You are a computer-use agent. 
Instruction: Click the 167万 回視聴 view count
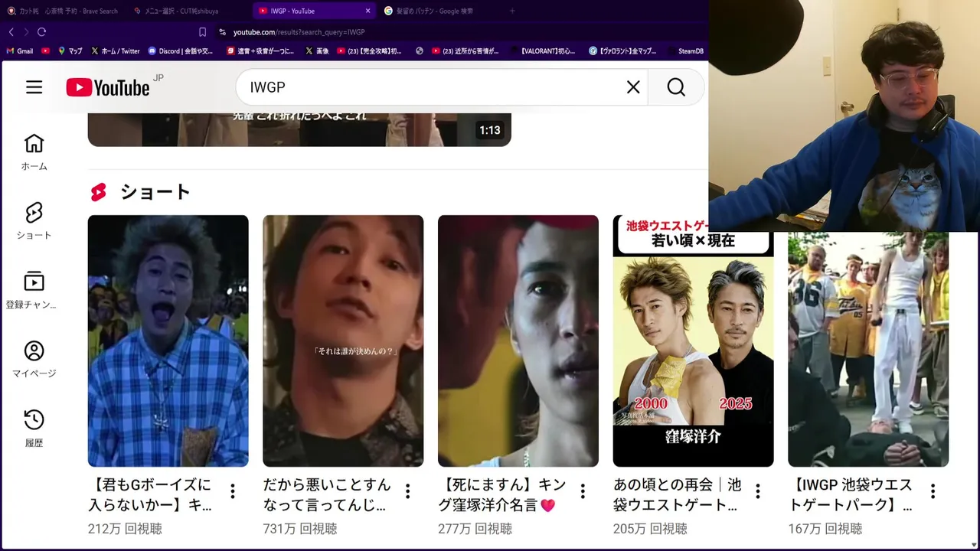coord(825,529)
